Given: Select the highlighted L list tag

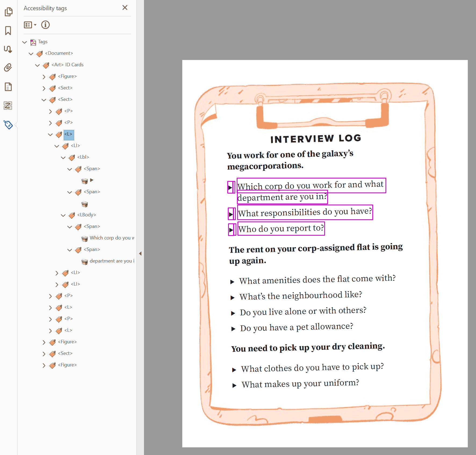Looking at the screenshot, I should [x=69, y=134].
